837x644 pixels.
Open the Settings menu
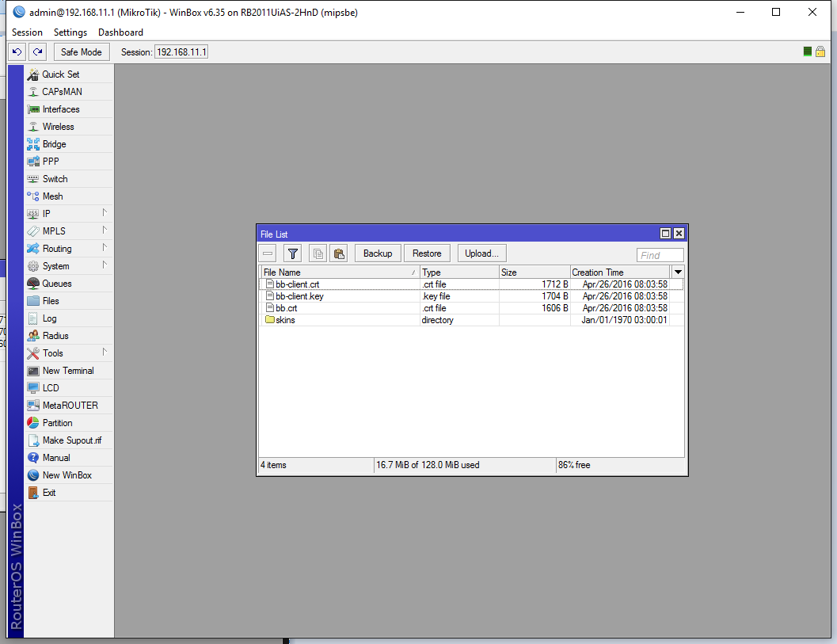[70, 32]
